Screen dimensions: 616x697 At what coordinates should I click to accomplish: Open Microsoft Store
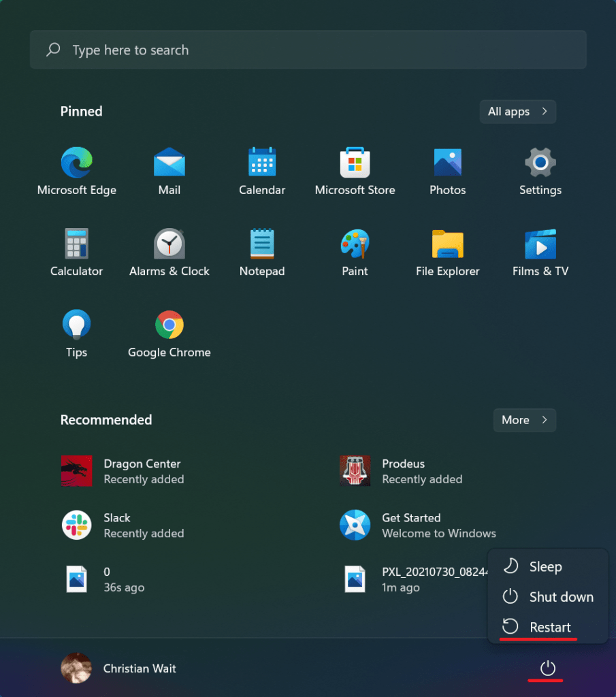tap(355, 172)
